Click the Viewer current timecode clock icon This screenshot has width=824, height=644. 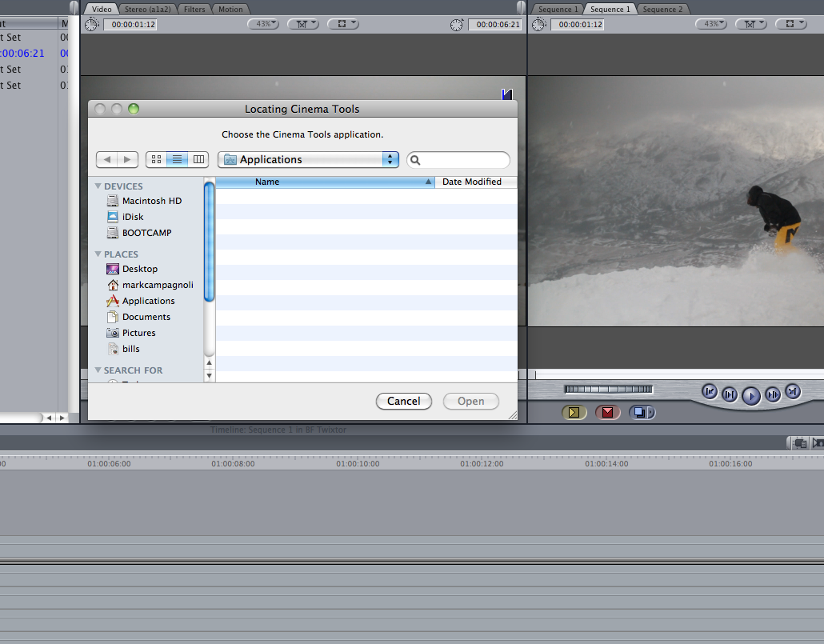coord(457,24)
